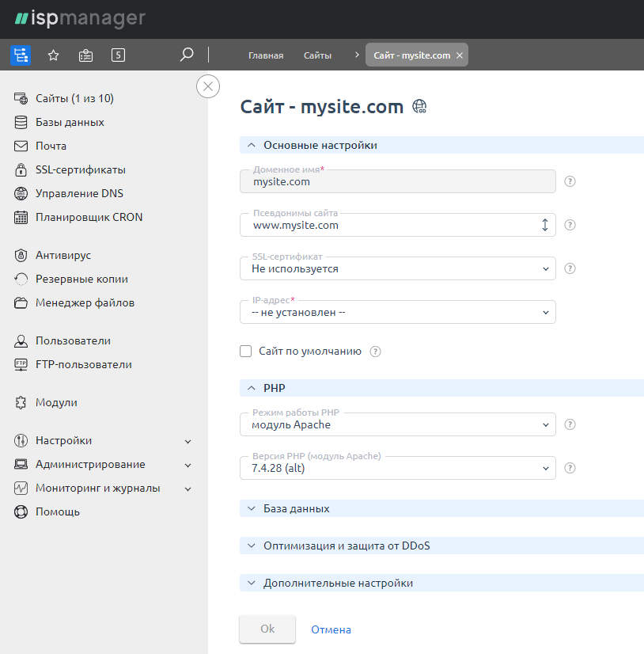Enable the Сайт по умолчанию checkbox
Image resolution: width=644 pixels, height=654 pixels.
pyautogui.click(x=246, y=351)
